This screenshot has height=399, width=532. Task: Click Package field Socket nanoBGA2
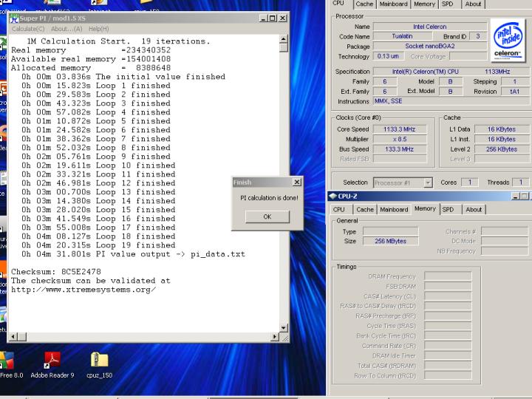pyautogui.click(x=430, y=46)
